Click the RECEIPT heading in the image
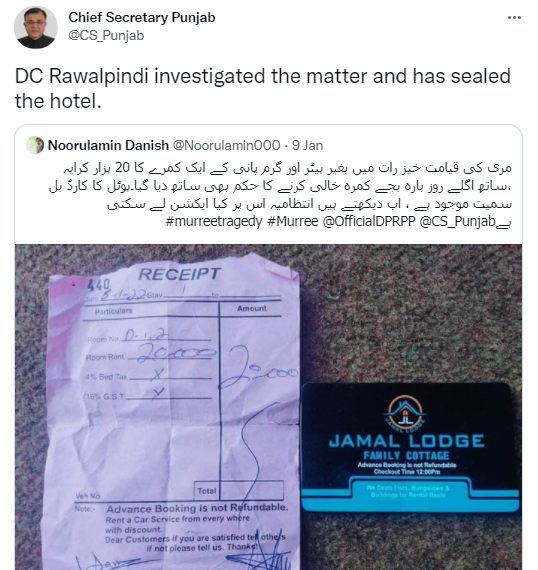This screenshot has width=538, height=570. 180,274
